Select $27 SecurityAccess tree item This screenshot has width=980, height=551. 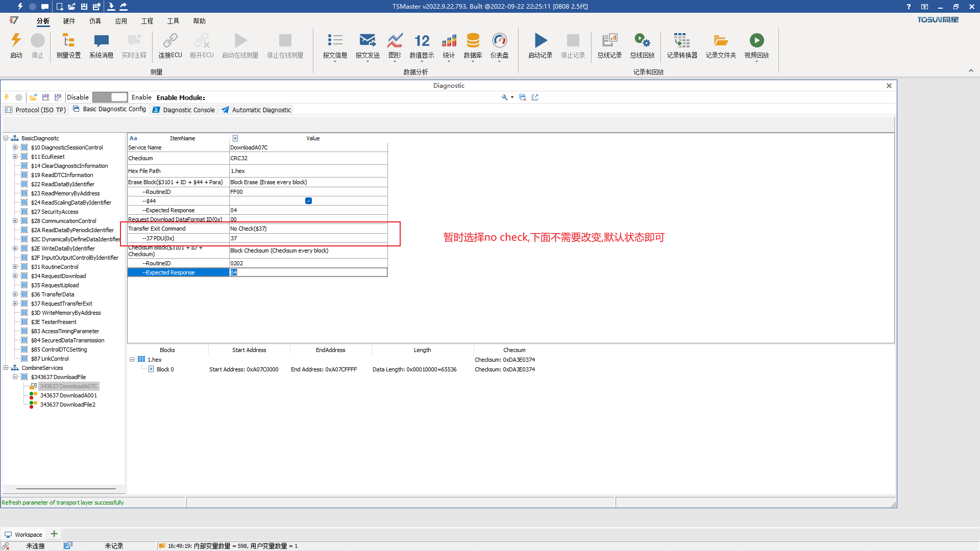click(x=55, y=212)
